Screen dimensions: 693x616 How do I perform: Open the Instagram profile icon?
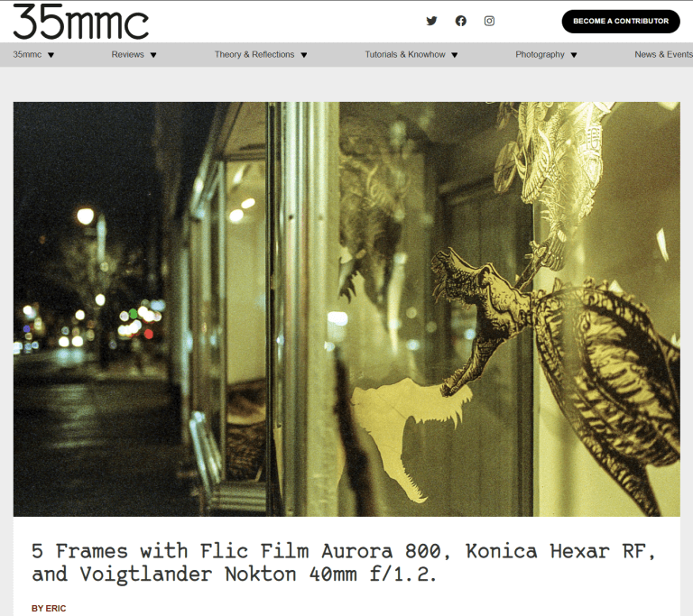(x=489, y=21)
